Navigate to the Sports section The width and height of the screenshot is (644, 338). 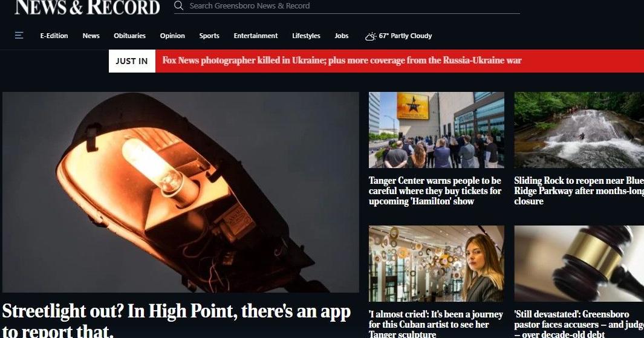pyautogui.click(x=209, y=36)
